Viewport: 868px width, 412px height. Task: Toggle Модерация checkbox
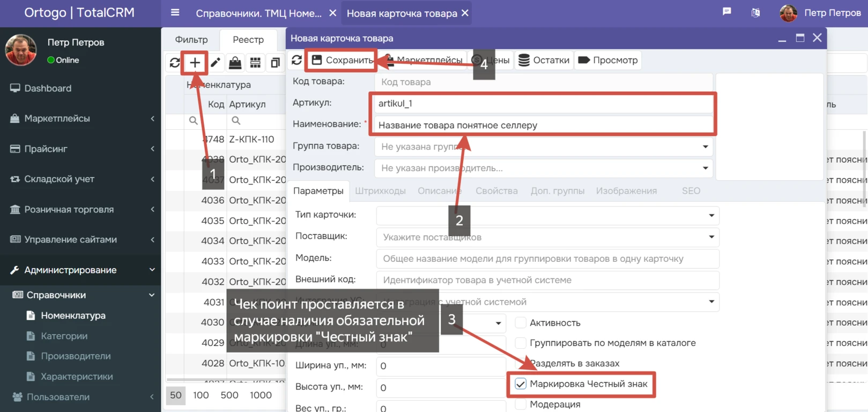click(x=520, y=404)
